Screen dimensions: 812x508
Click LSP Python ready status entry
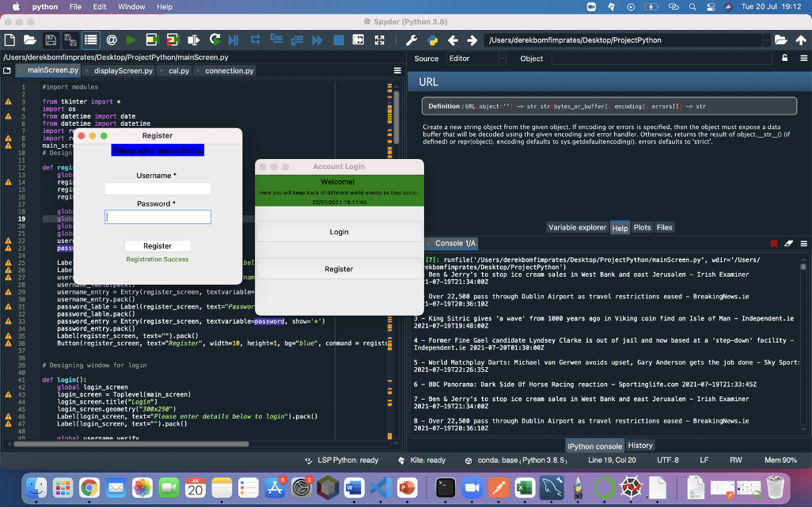point(342,461)
